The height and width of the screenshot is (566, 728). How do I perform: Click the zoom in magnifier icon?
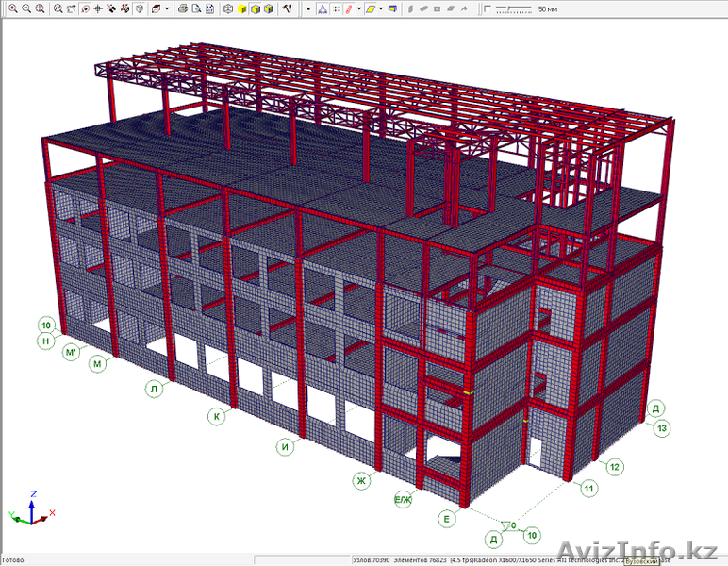(x=13, y=8)
